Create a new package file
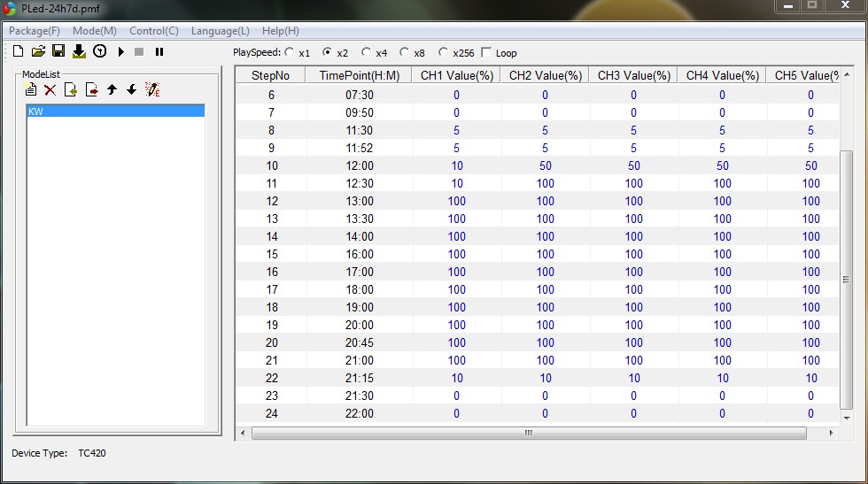The width and height of the screenshot is (868, 484). tap(19, 51)
